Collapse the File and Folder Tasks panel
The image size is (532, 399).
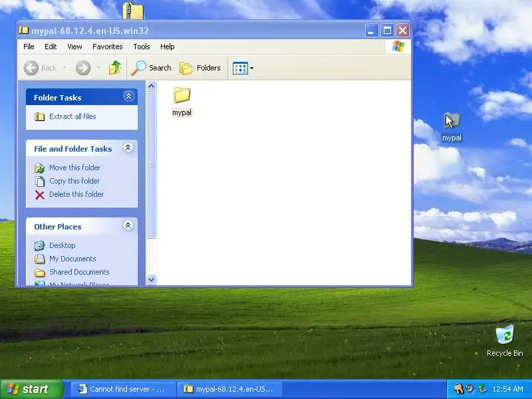coord(128,148)
